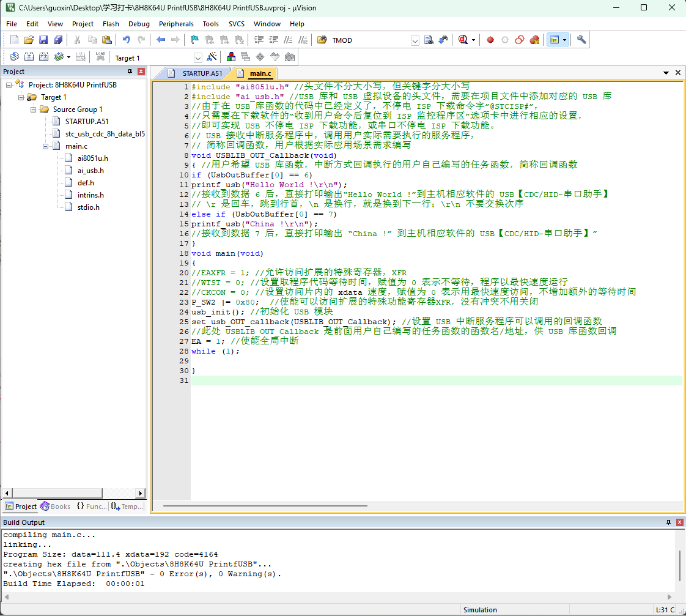Collapse the Project 8H8K64U PrintfUSB node
686x616 pixels.
tap(9, 85)
